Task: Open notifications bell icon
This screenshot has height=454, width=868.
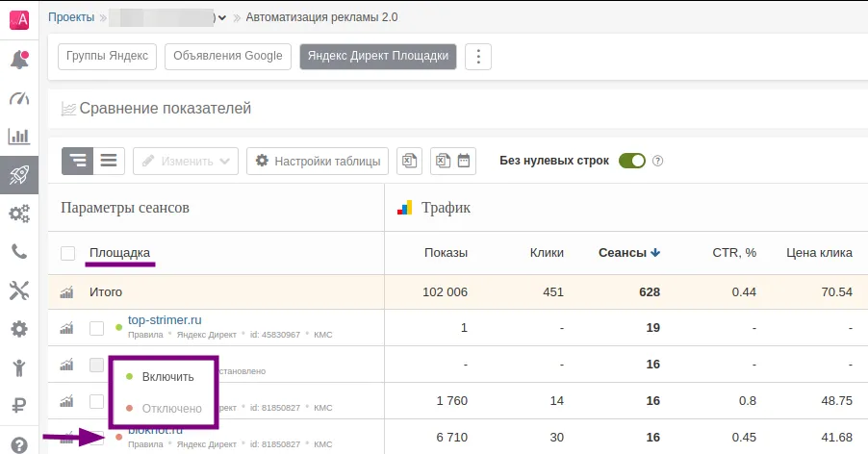Action: coord(19,60)
